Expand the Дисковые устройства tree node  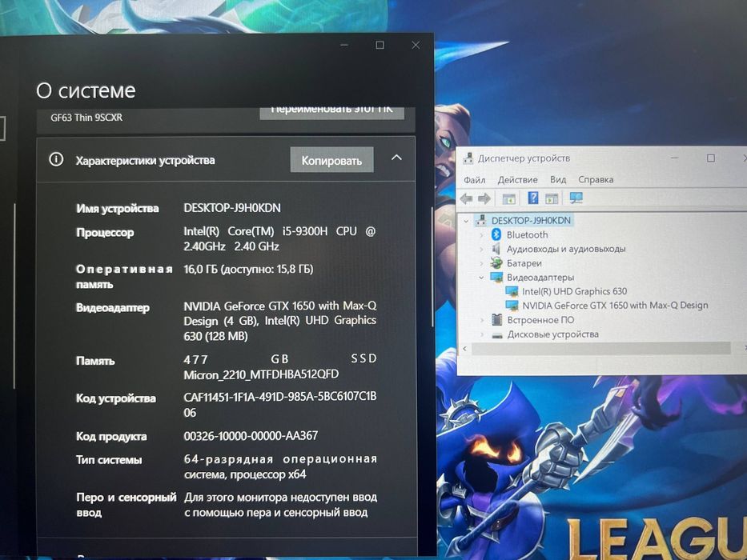[x=481, y=334]
